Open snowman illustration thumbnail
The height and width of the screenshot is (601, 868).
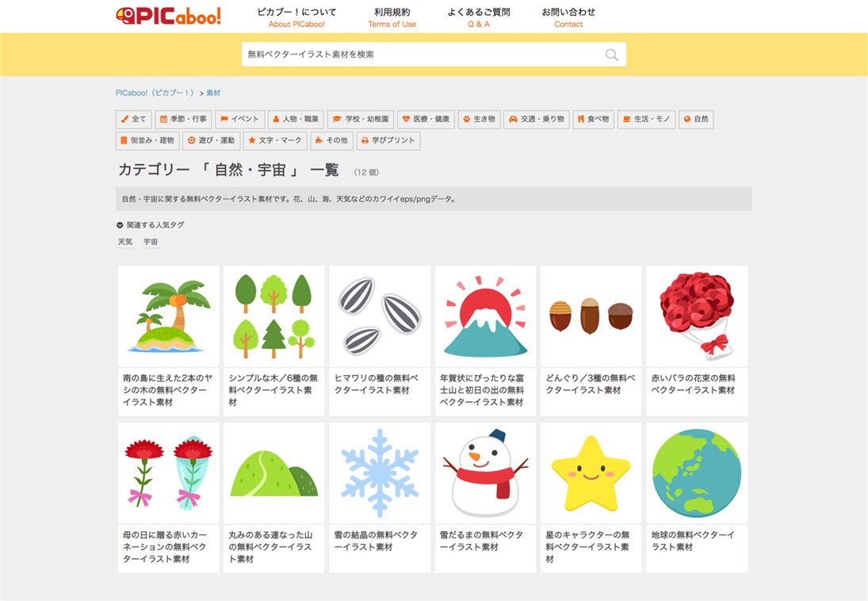coord(485,473)
